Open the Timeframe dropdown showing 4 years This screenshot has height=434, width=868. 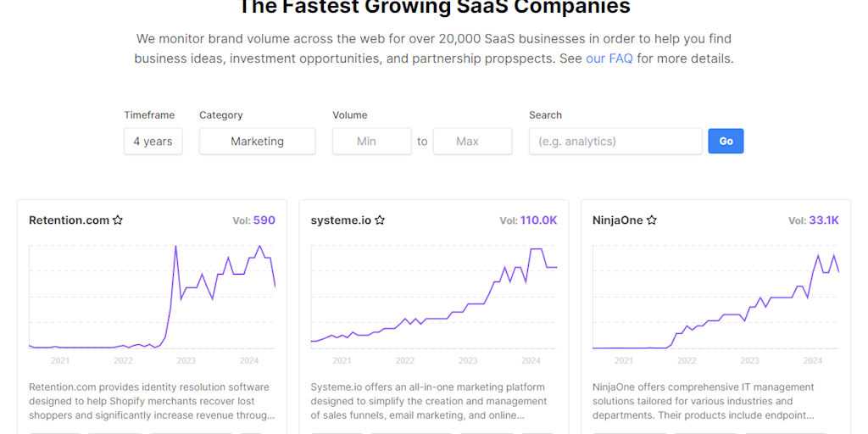pyautogui.click(x=153, y=142)
